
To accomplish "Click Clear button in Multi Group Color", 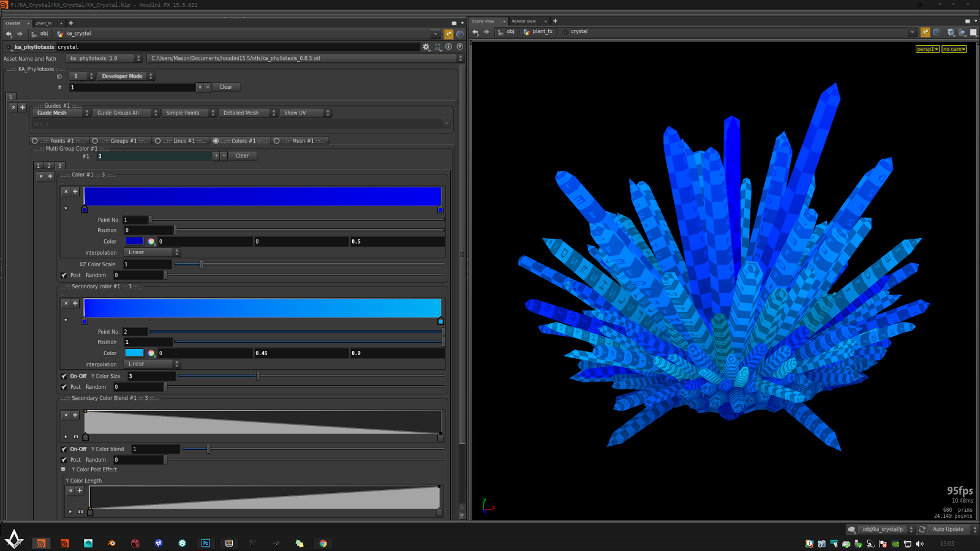I will point(243,156).
